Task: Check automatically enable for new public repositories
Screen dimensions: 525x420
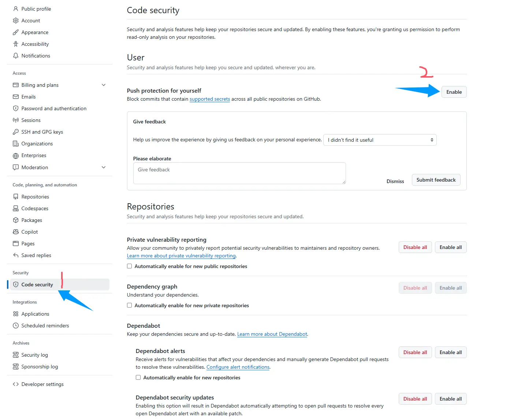Action: pyautogui.click(x=130, y=266)
